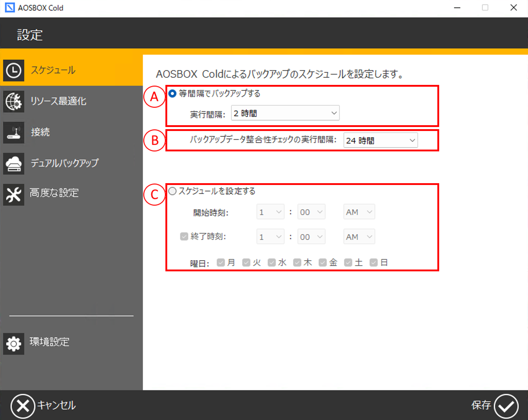
Task: Click the wrench advanced settings icon
Action: tap(14, 195)
